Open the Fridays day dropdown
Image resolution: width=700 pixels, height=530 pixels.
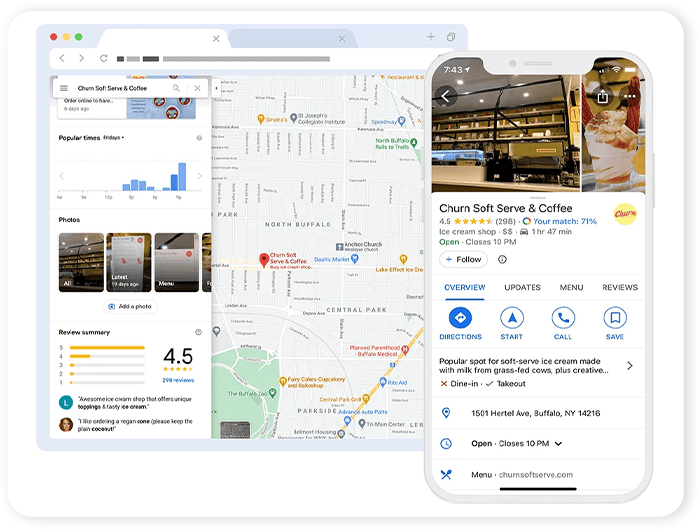coord(114,138)
